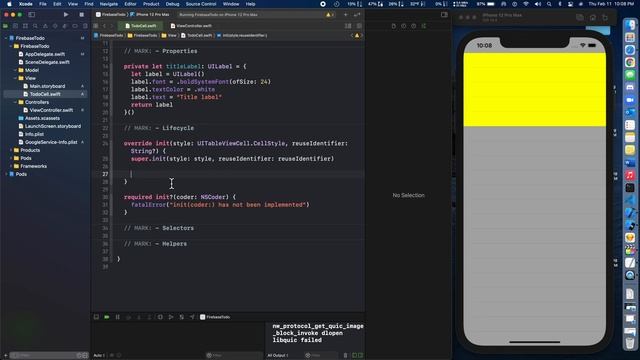Image resolution: width=640 pixels, height=360 pixels.
Task: Switch to the ViewController.swift editor tab
Action: click(191, 26)
